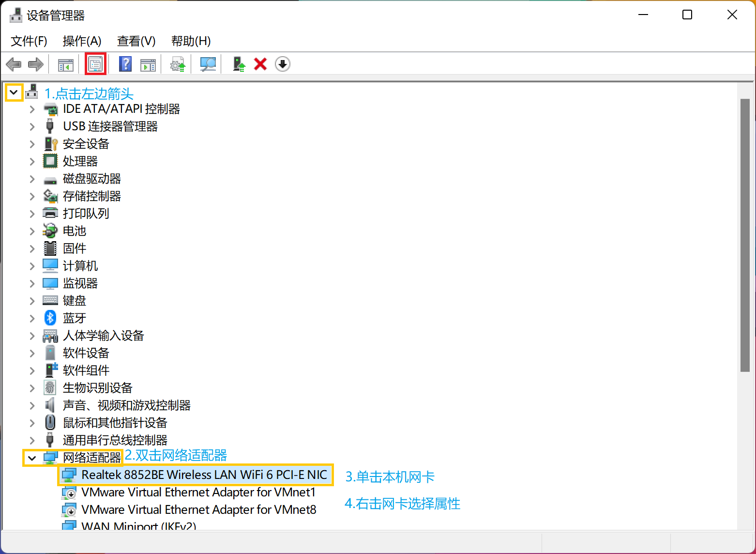Expand the 人体学输入设备 category arrow
The height and width of the screenshot is (554, 756).
[32, 336]
